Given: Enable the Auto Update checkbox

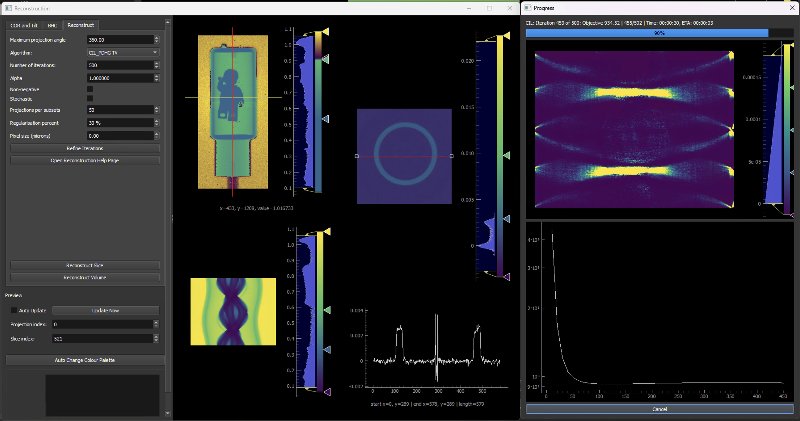Looking at the screenshot, I should 14,310.
